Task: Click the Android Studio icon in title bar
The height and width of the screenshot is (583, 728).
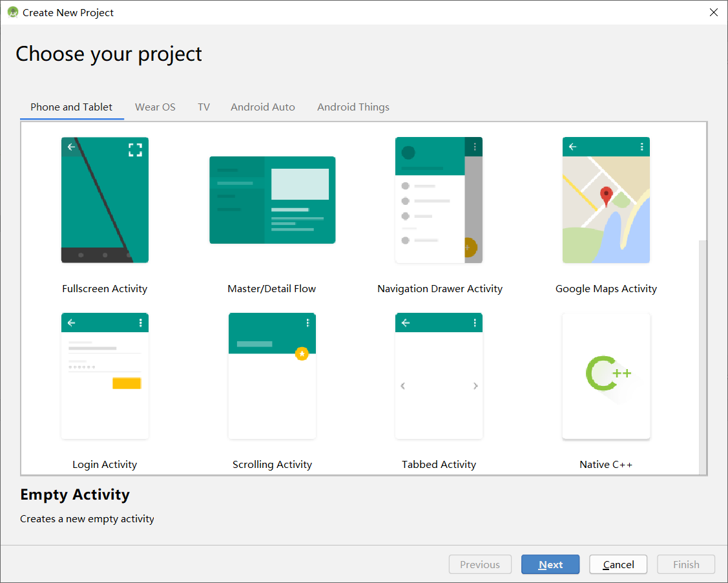Action: click(x=13, y=12)
